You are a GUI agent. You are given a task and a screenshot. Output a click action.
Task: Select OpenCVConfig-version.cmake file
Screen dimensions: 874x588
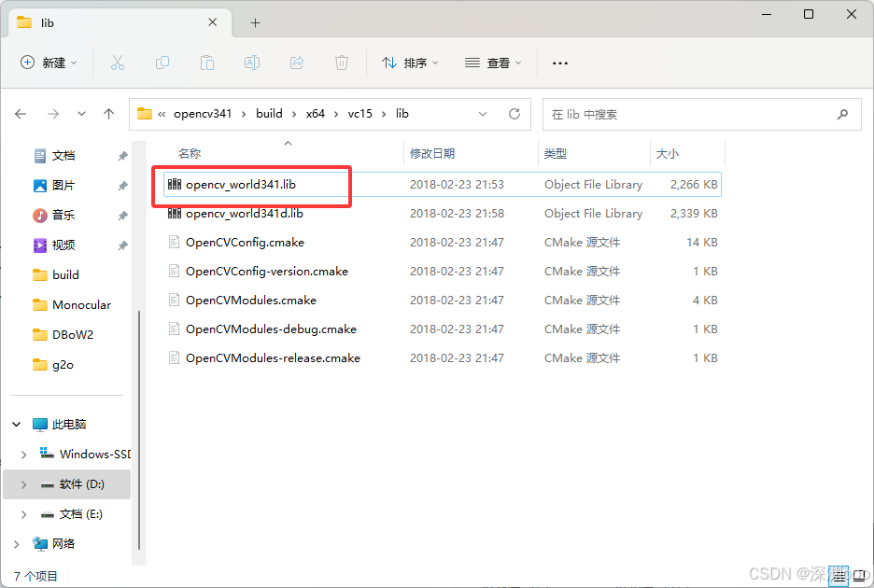coord(443,272)
